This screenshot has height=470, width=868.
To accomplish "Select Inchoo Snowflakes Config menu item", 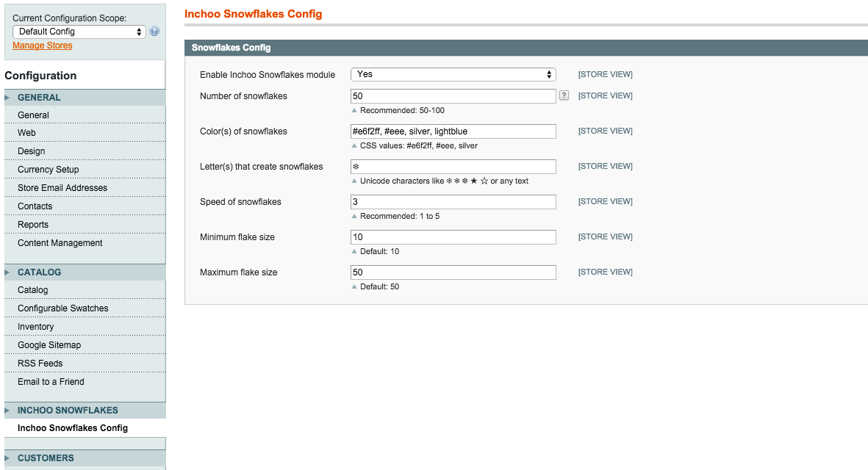I will (73, 428).
